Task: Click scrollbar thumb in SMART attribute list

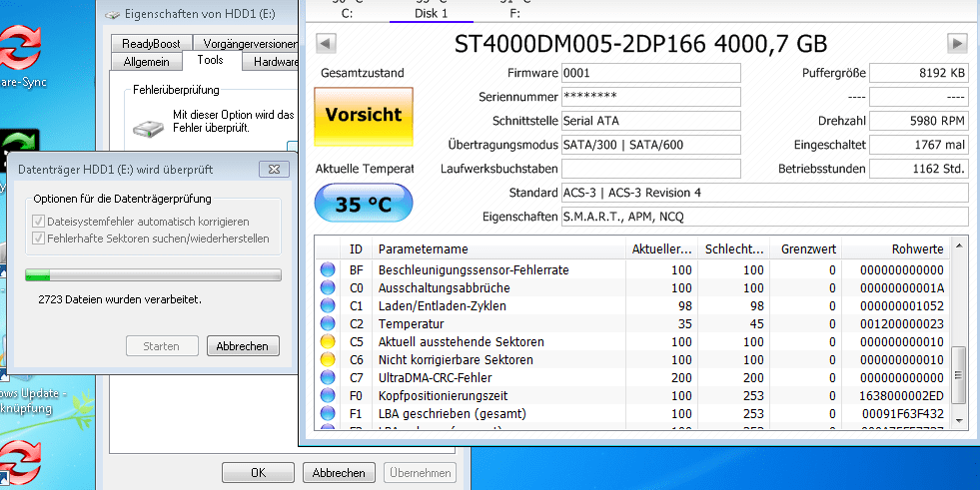Action: click(x=958, y=375)
